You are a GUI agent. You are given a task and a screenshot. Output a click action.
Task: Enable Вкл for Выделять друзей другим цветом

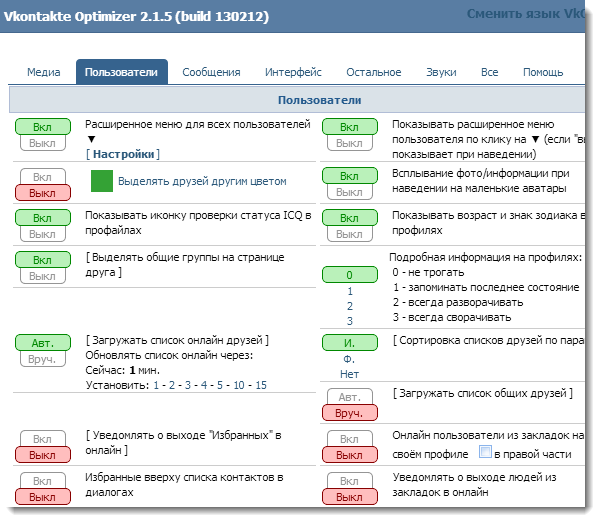coord(43,177)
